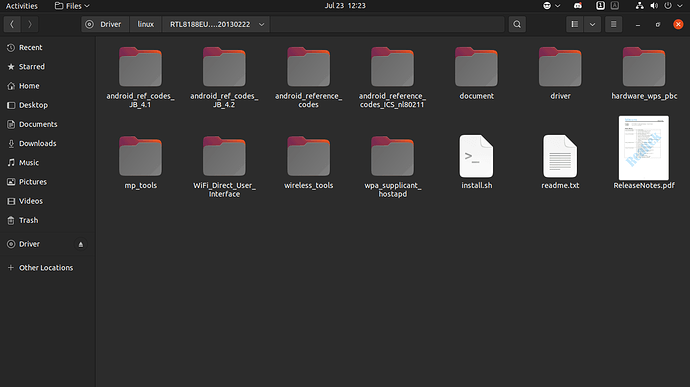This screenshot has width=690, height=387.
Task: Restore the Files window size
Action: pyautogui.click(x=658, y=25)
